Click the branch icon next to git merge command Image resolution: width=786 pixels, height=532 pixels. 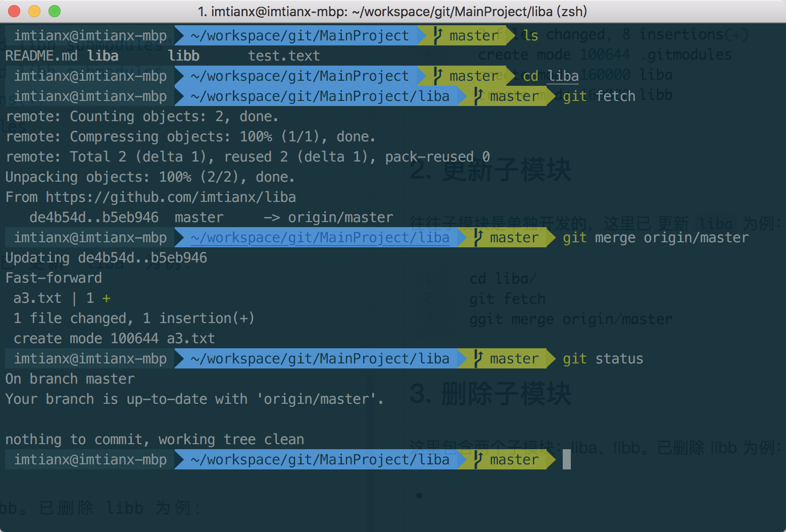click(479, 237)
